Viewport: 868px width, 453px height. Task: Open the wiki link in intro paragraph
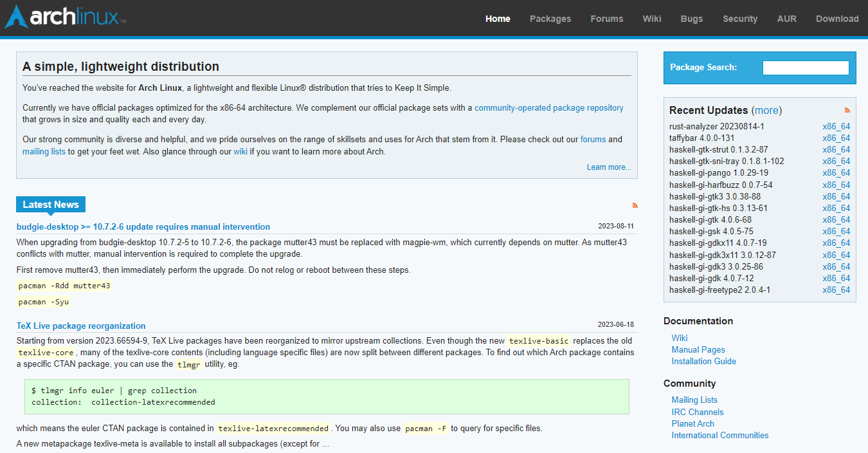pos(240,152)
